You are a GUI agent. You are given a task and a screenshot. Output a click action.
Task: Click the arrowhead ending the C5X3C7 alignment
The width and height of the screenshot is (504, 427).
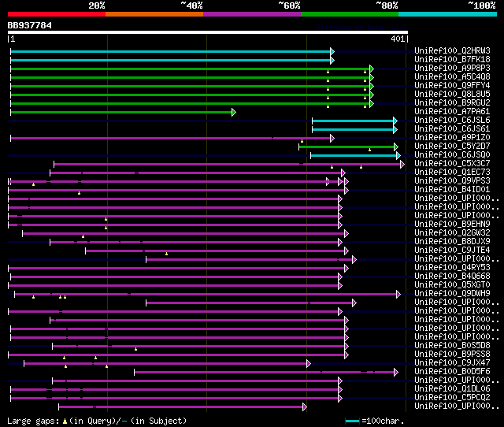(x=402, y=165)
